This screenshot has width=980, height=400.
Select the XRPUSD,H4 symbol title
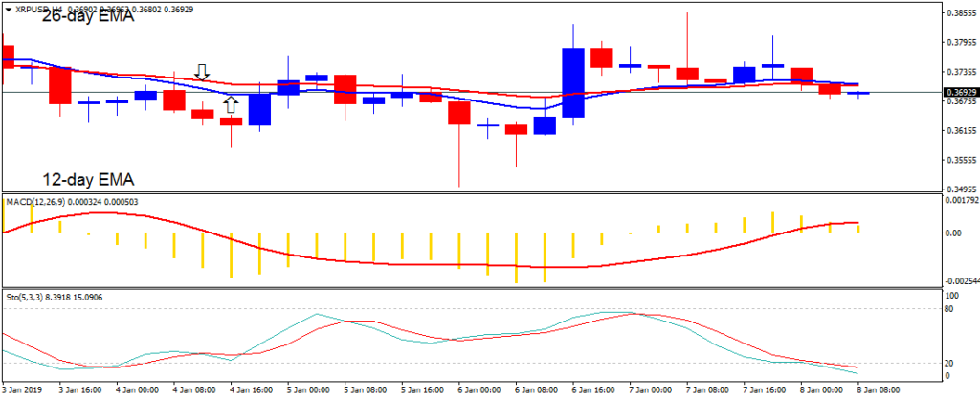pos(38,9)
